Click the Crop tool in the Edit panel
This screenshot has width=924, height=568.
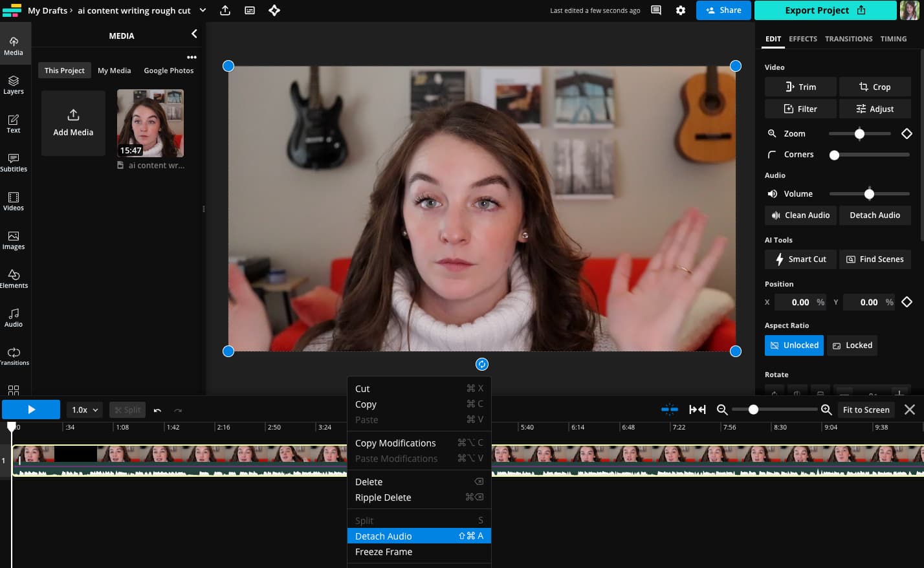tap(875, 87)
